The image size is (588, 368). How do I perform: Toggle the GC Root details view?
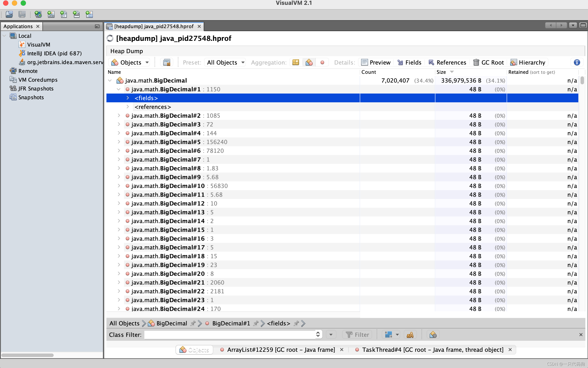coord(489,63)
